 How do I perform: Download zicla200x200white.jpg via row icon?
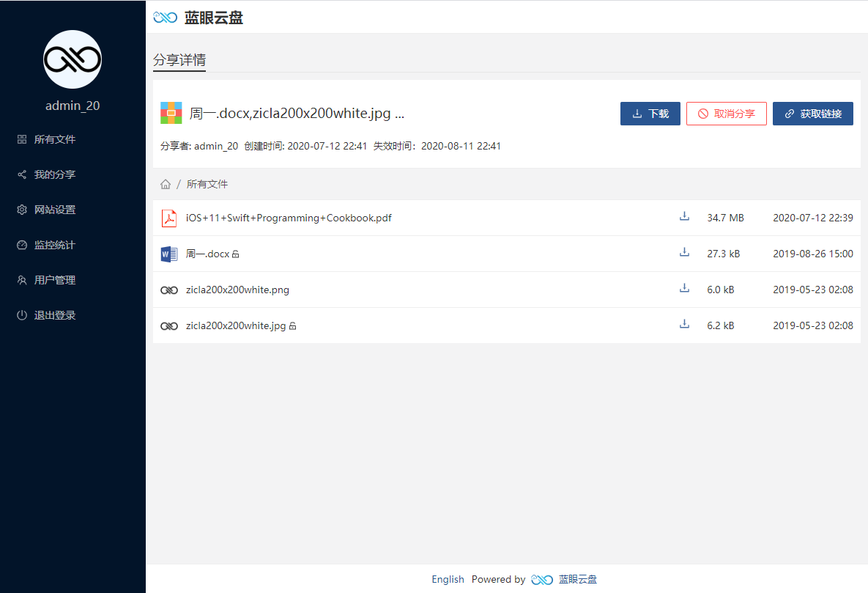point(684,325)
